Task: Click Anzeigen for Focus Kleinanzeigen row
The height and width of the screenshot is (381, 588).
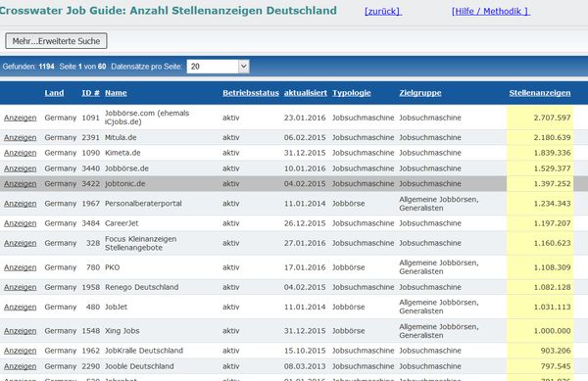Action: coord(21,243)
